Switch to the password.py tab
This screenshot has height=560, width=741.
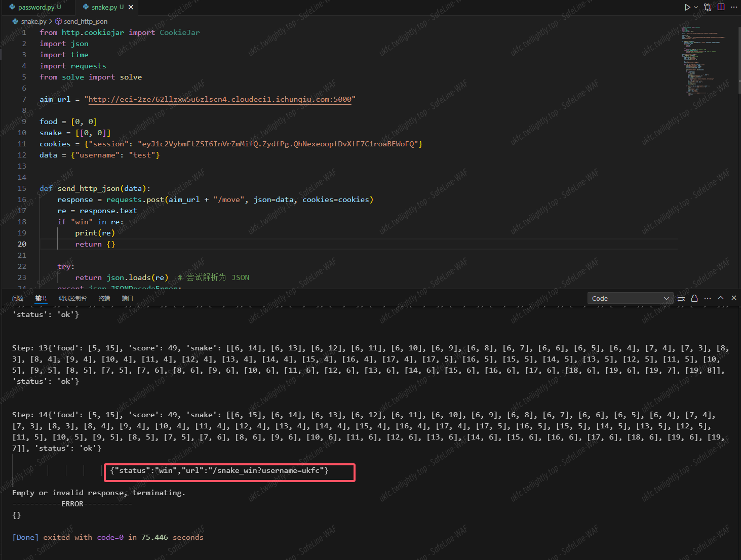[35, 7]
